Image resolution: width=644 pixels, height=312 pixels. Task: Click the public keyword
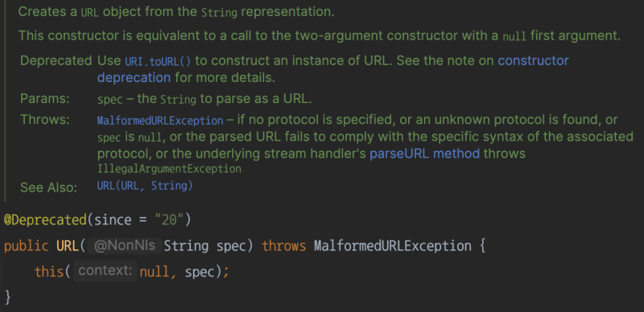27,246
